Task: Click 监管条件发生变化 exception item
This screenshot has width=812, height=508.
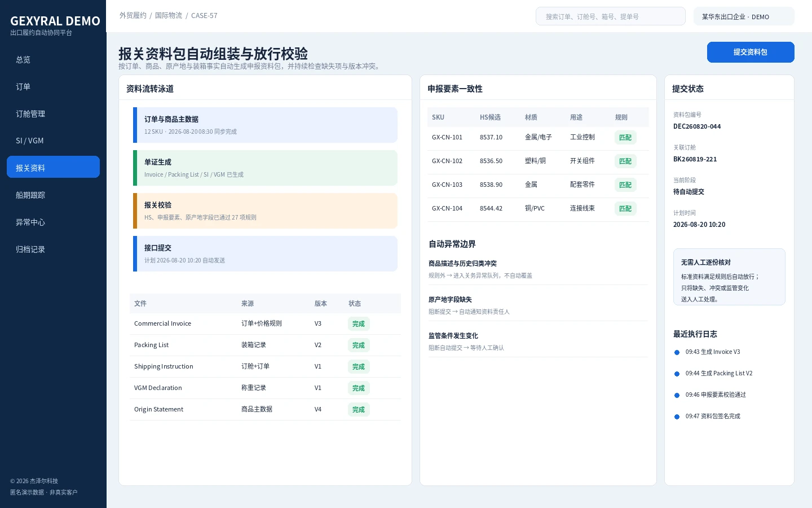Action: [x=538, y=341]
